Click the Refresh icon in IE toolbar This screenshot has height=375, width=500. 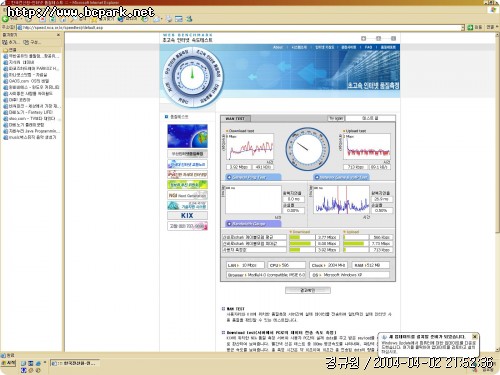tap(53, 19)
